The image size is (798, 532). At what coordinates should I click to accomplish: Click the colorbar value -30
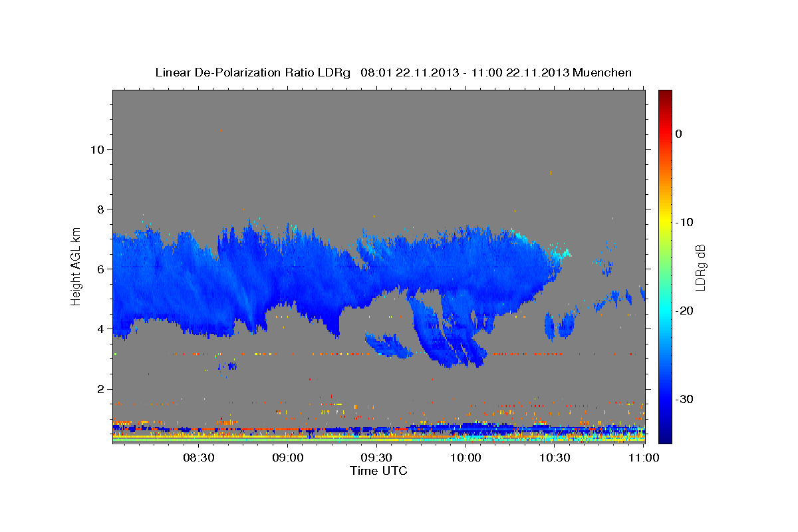click(684, 399)
